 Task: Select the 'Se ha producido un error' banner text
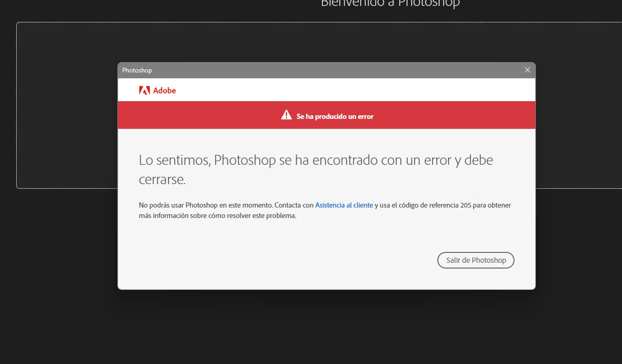click(x=335, y=116)
